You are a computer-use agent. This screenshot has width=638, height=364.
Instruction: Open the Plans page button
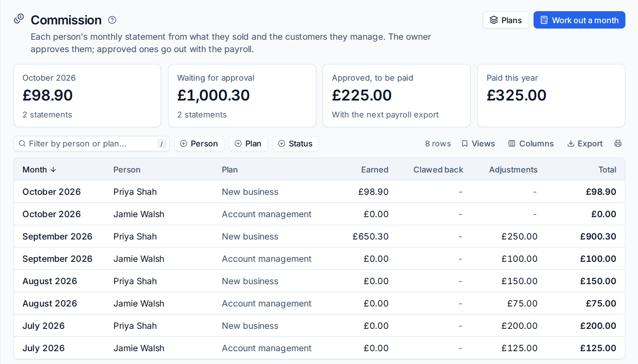506,20
